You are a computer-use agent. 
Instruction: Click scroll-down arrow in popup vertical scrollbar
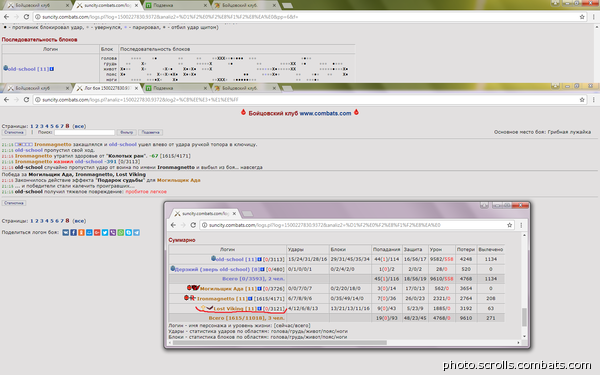click(524, 336)
